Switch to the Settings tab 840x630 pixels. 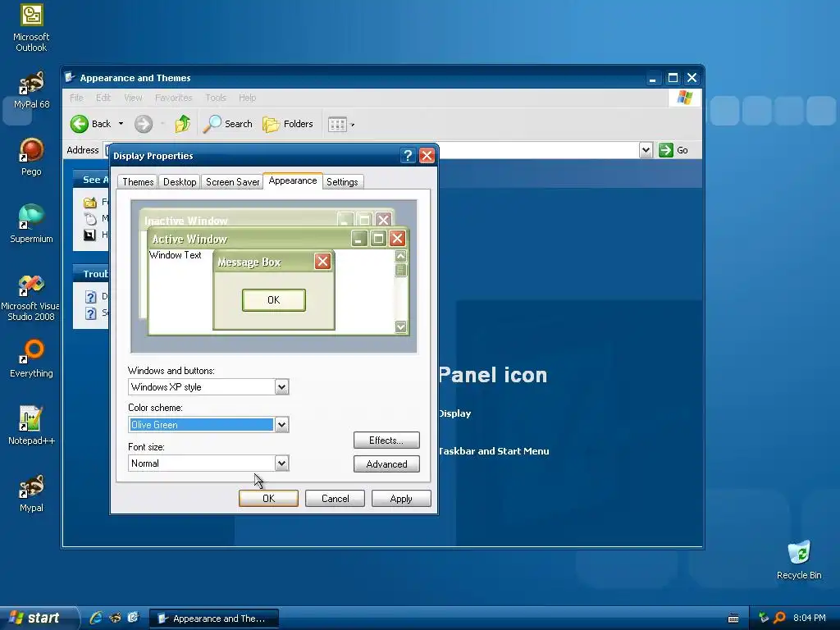pos(342,181)
